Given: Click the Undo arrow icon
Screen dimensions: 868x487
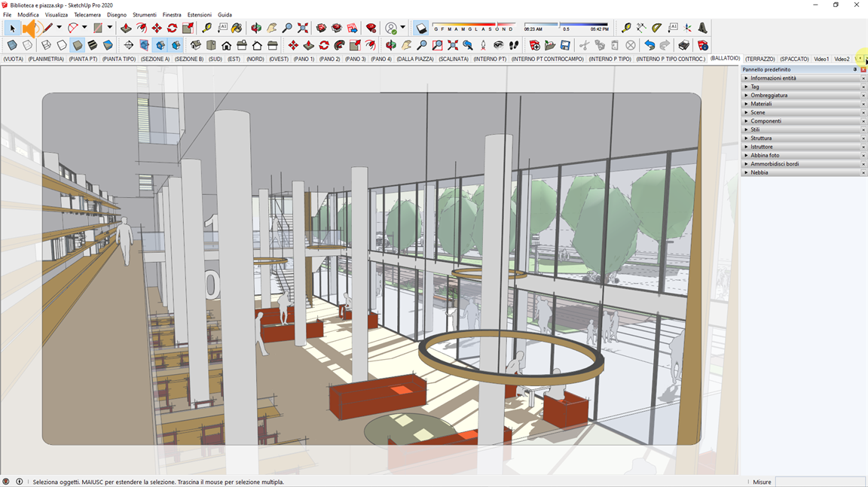Looking at the screenshot, I should click(649, 46).
